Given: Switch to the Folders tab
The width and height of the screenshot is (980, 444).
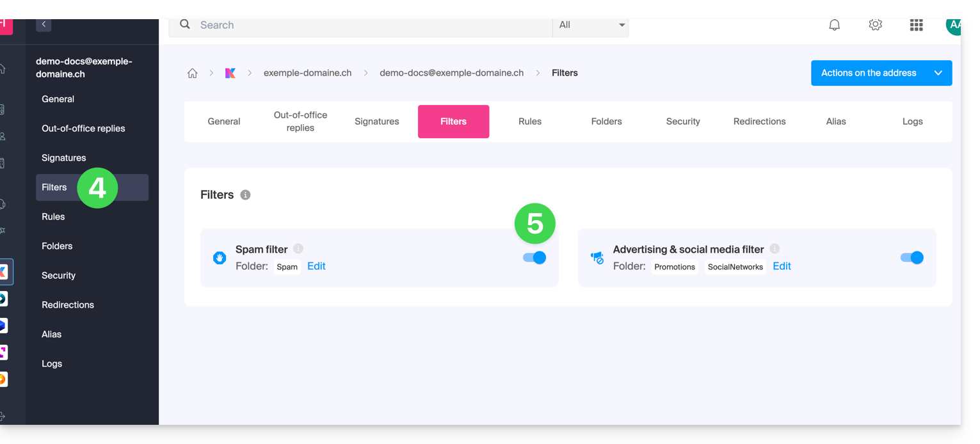Looking at the screenshot, I should tap(607, 122).
